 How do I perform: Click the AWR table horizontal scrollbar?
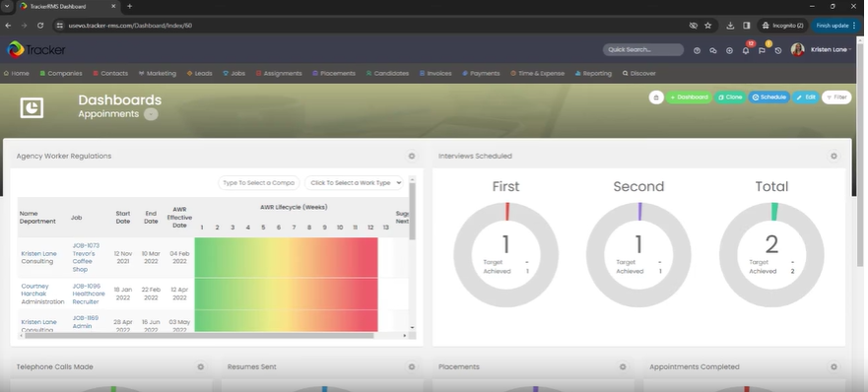point(199,336)
